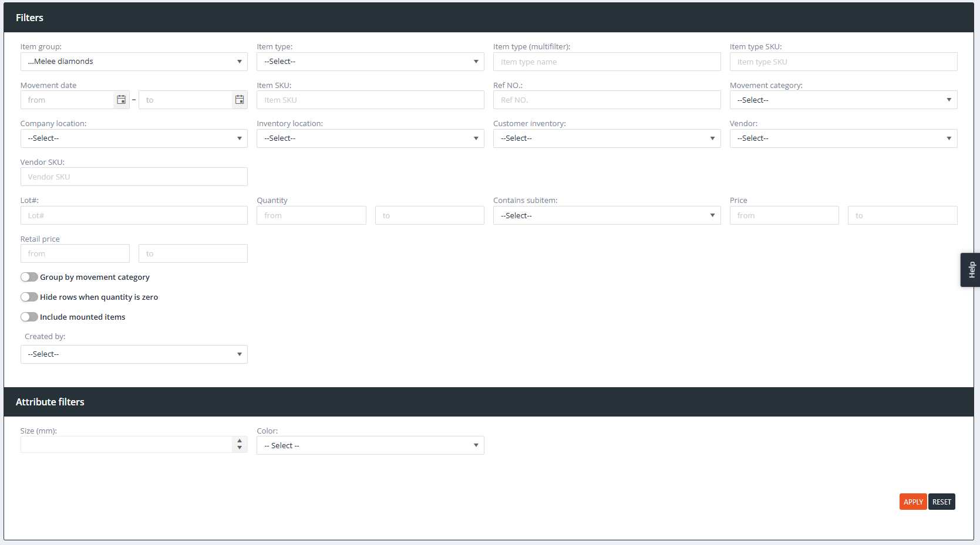980x545 pixels.
Task: Expand the Color attribute dropdown
Action: (370, 445)
